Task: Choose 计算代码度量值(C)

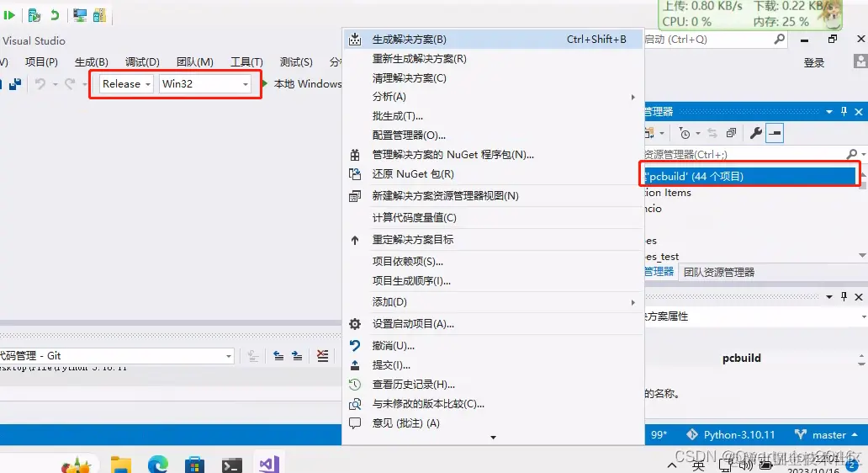Action: [x=493, y=218]
